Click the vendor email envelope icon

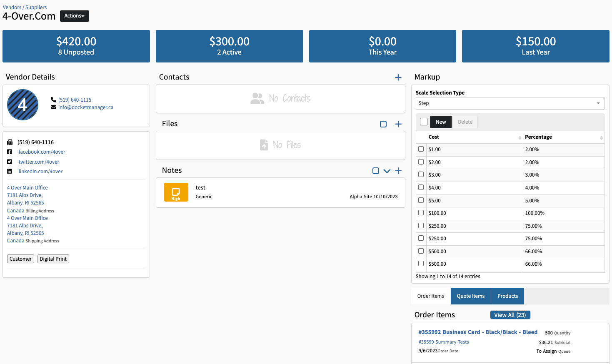click(53, 107)
